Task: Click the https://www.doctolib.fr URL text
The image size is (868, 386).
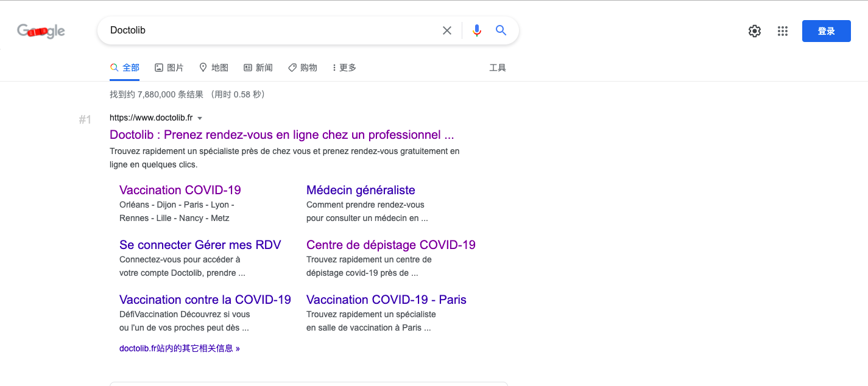Action: coord(151,118)
